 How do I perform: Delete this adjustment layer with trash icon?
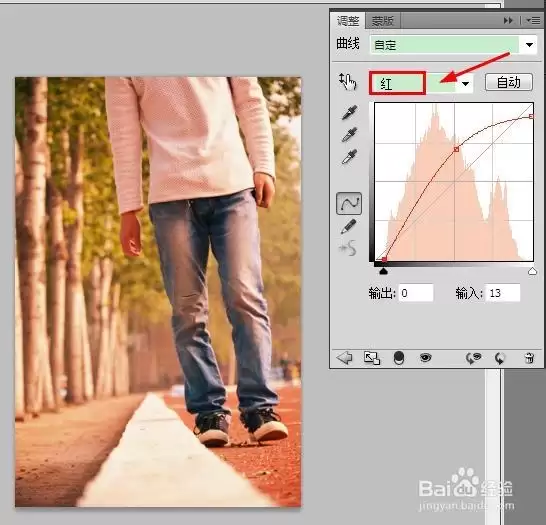(529, 358)
